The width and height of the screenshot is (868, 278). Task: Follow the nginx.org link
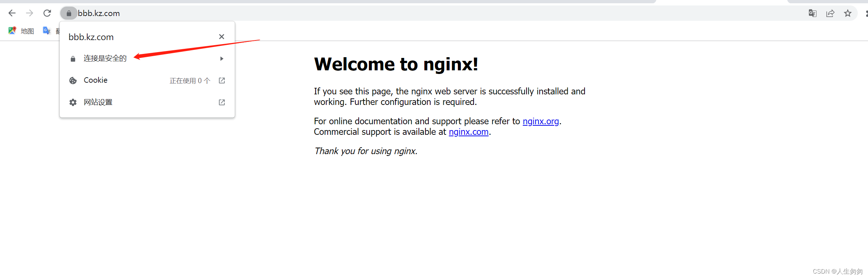tap(541, 121)
